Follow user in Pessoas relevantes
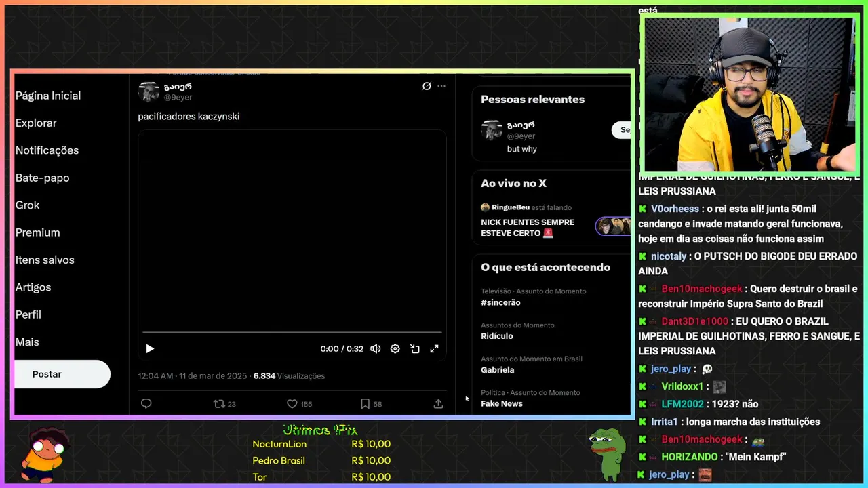 point(622,129)
